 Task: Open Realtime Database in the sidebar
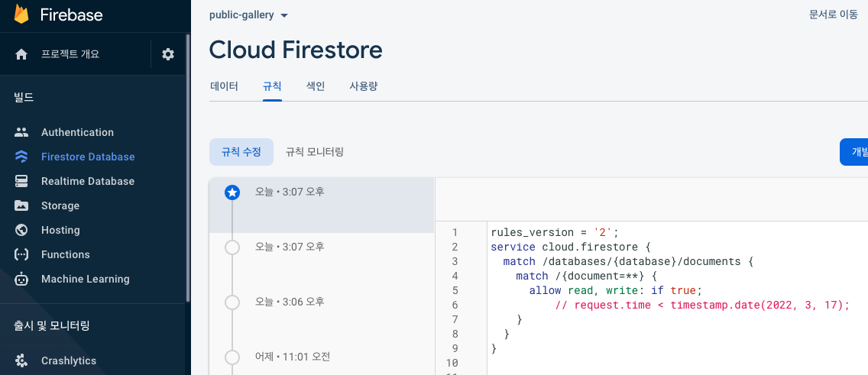tap(87, 181)
